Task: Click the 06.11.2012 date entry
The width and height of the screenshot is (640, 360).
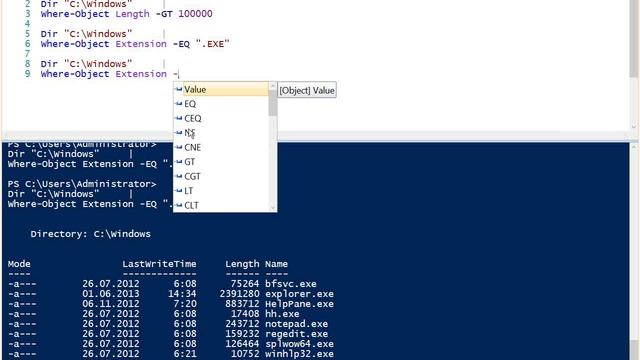Action: [x=111, y=304]
